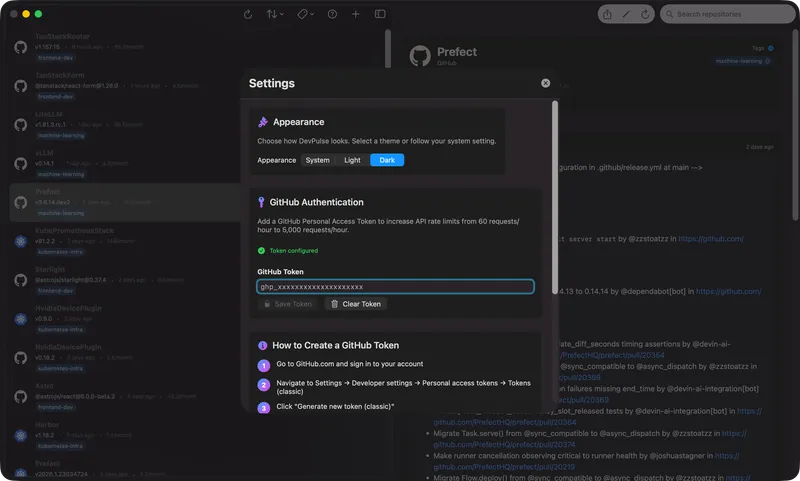Toggle the sidebar layout icon
The image size is (800, 481).
click(381, 14)
